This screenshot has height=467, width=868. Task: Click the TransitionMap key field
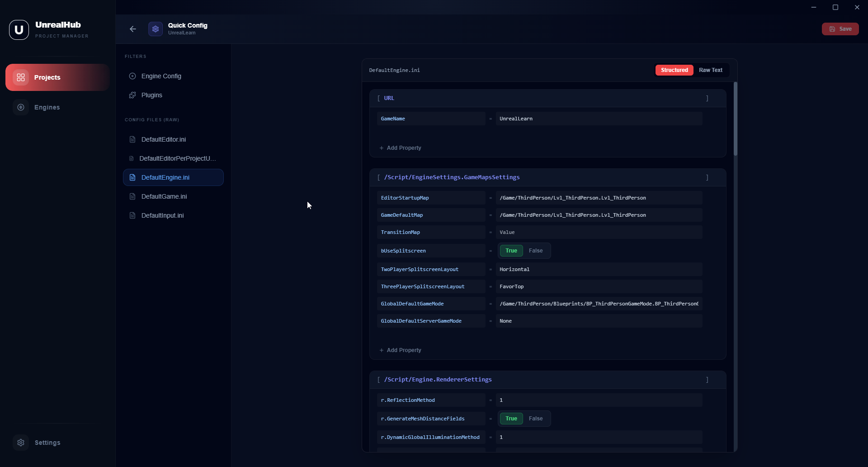click(431, 232)
